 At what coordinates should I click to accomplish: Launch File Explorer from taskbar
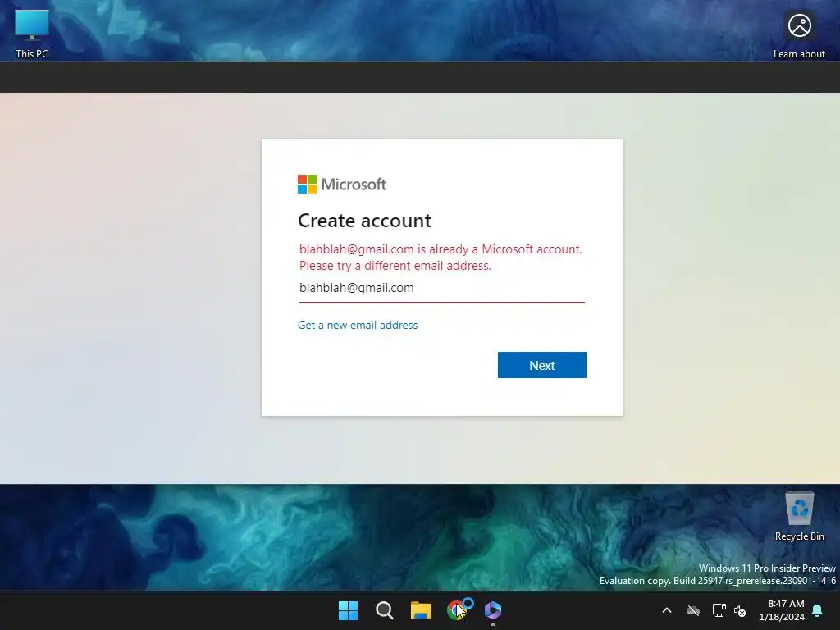tap(421, 610)
